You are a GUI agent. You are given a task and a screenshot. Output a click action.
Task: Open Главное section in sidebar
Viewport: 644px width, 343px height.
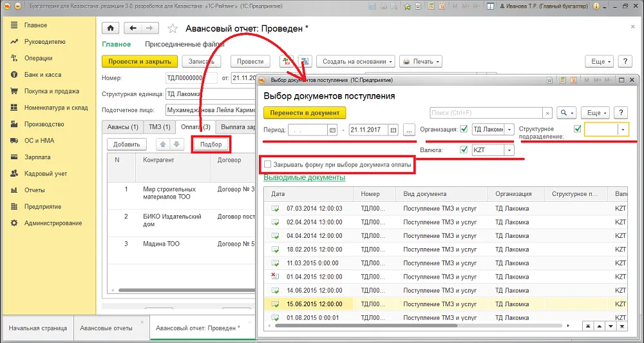tap(35, 25)
